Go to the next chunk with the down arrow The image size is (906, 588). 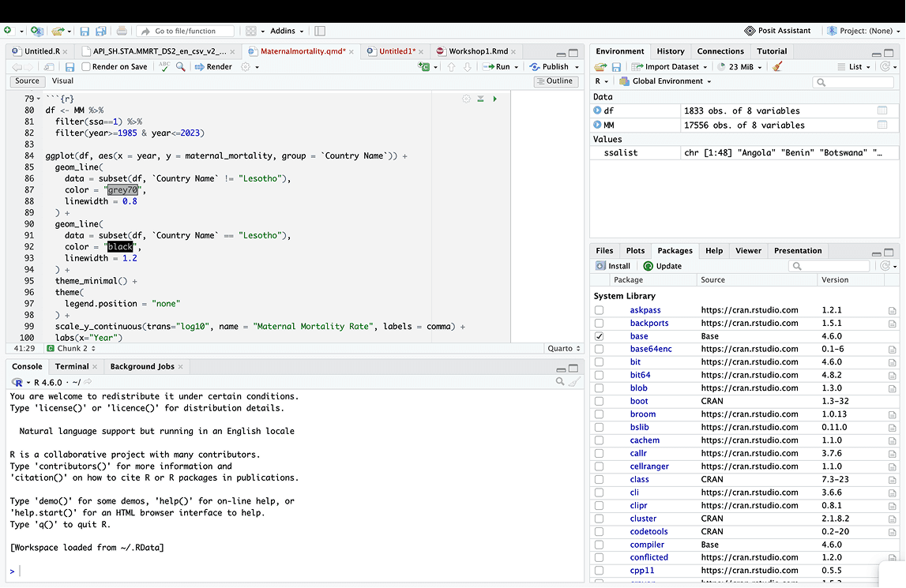[468, 67]
